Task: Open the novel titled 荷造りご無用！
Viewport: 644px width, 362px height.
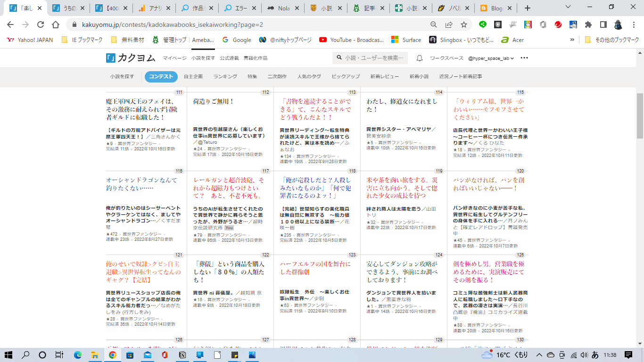Action: coord(214,101)
